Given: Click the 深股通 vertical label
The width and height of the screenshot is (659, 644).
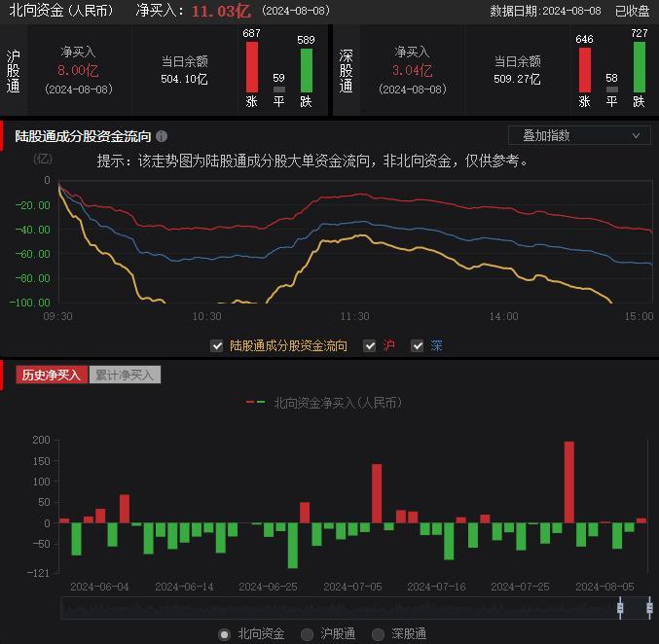Looking at the screenshot, I should pos(347,71).
